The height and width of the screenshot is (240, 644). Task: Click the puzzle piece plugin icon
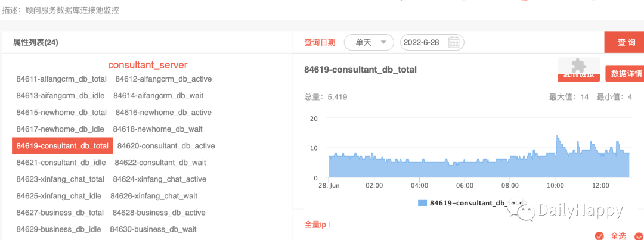[x=578, y=66]
